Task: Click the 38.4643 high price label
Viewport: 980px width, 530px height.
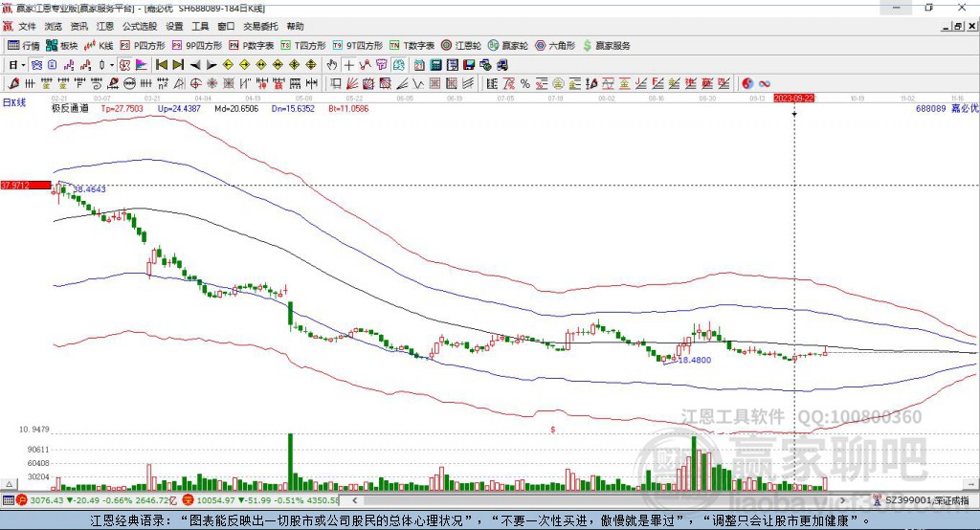Action: (89, 188)
